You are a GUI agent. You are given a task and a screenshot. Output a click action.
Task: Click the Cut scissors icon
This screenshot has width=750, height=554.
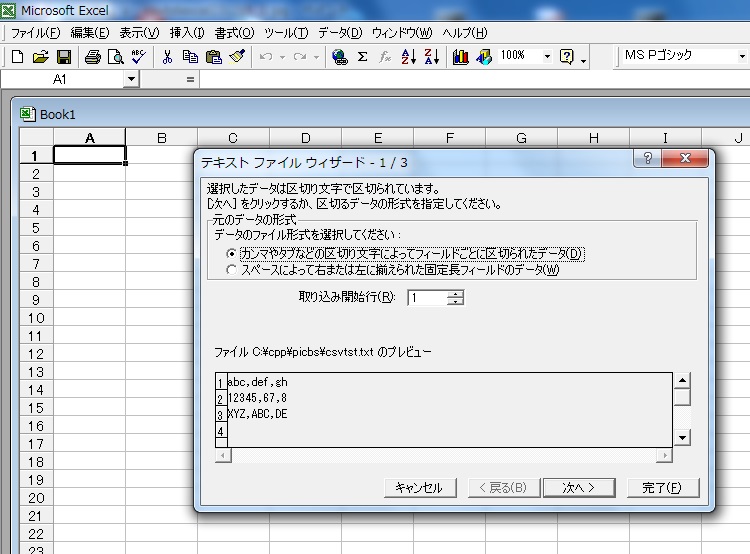(x=167, y=57)
